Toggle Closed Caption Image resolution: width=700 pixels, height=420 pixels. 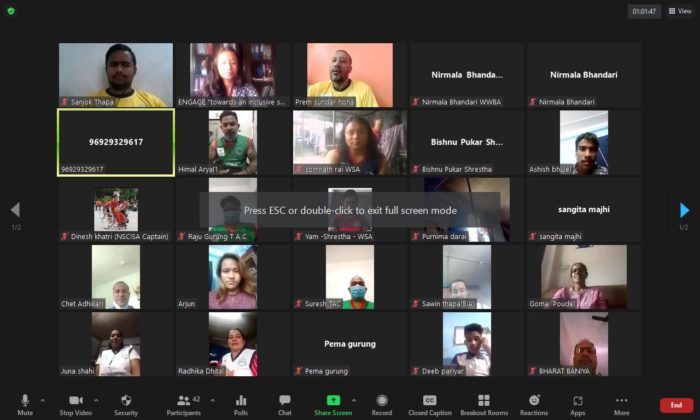(429, 403)
